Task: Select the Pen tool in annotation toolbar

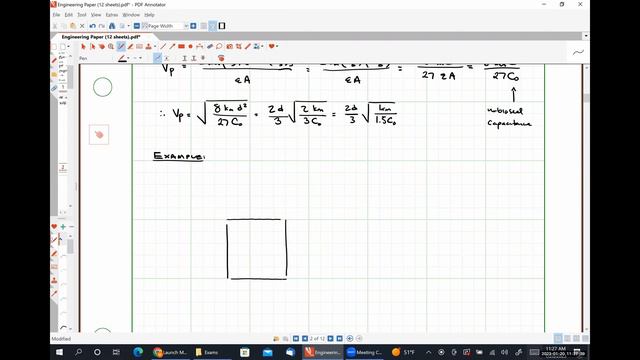Action: pyautogui.click(x=121, y=47)
